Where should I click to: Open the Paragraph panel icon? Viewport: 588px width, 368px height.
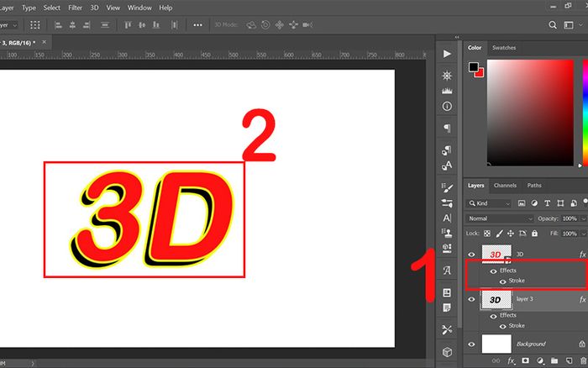tap(447, 129)
